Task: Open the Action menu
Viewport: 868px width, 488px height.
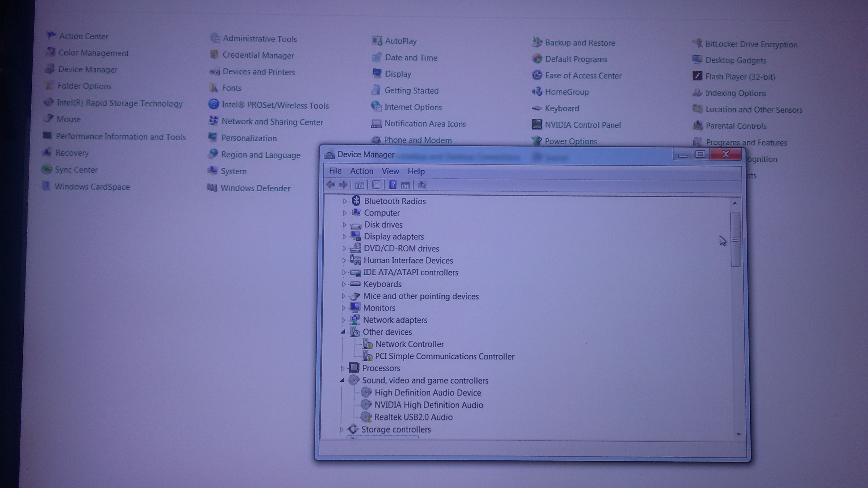Action: [x=362, y=171]
